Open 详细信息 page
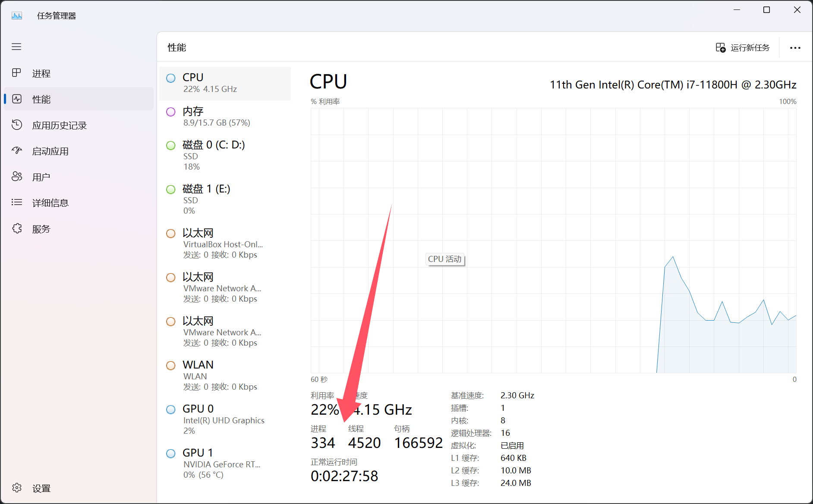Screen dimensions: 813x504 coord(78,203)
